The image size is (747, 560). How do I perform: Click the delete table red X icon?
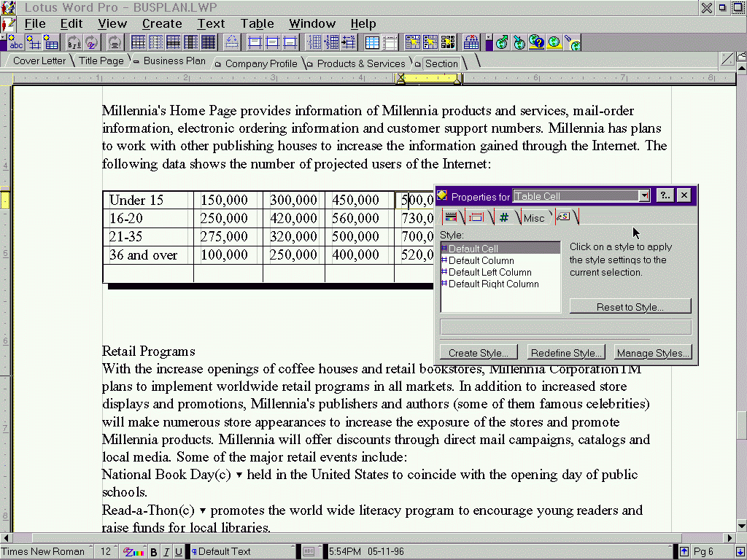[471, 43]
